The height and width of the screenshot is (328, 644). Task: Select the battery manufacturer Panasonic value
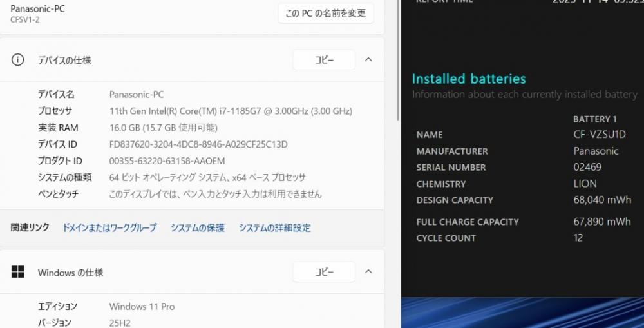pyautogui.click(x=596, y=151)
